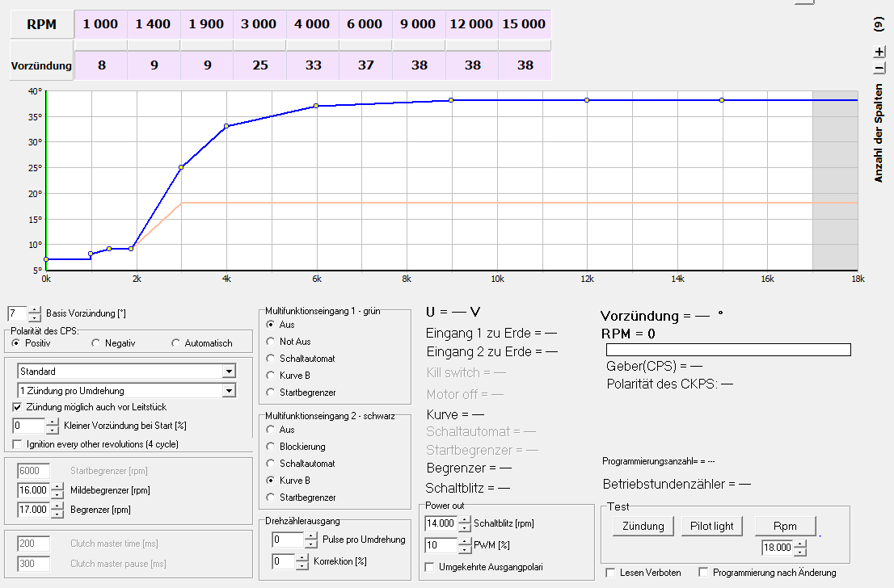The height and width of the screenshot is (588, 894).
Task: Toggle the Lesen Verboten checkbox
Action: (611, 573)
